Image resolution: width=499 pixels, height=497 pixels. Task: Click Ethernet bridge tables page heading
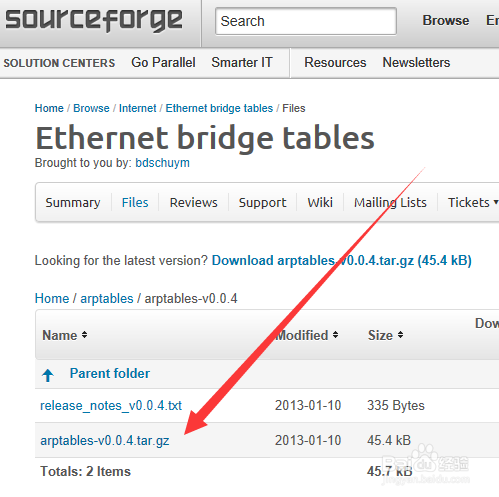point(205,138)
